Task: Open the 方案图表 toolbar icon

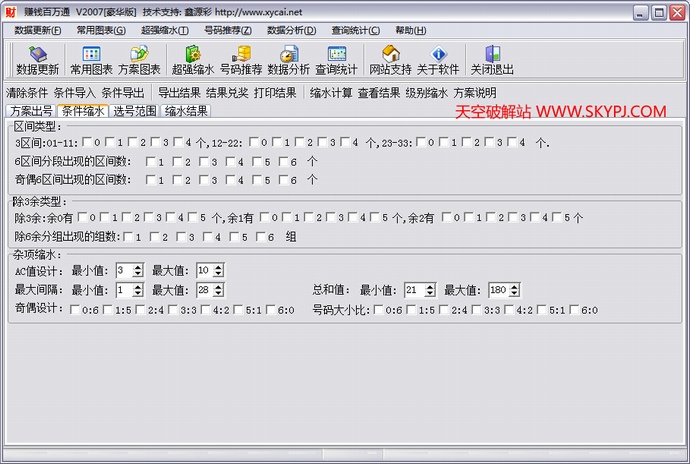Action: pyautogui.click(x=139, y=60)
